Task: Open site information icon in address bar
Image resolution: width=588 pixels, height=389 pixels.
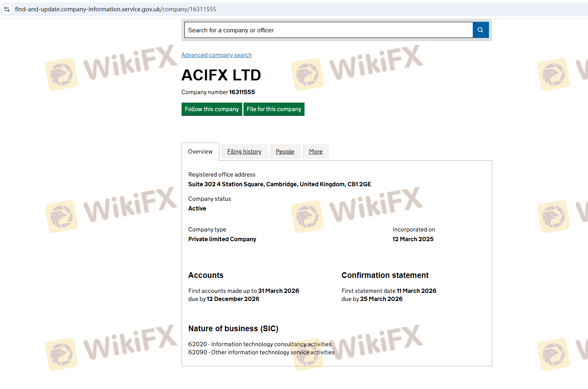Action: pyautogui.click(x=7, y=9)
